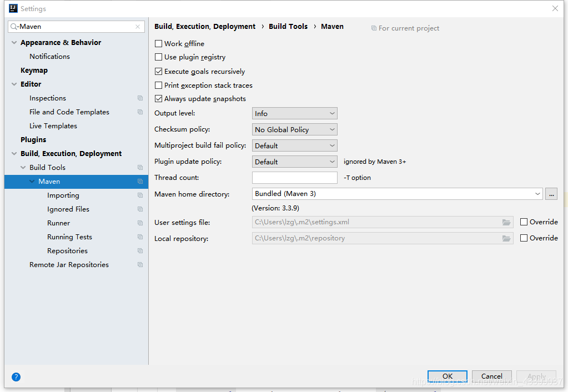Click Build Tools in the breadcrumb

pos(288,27)
